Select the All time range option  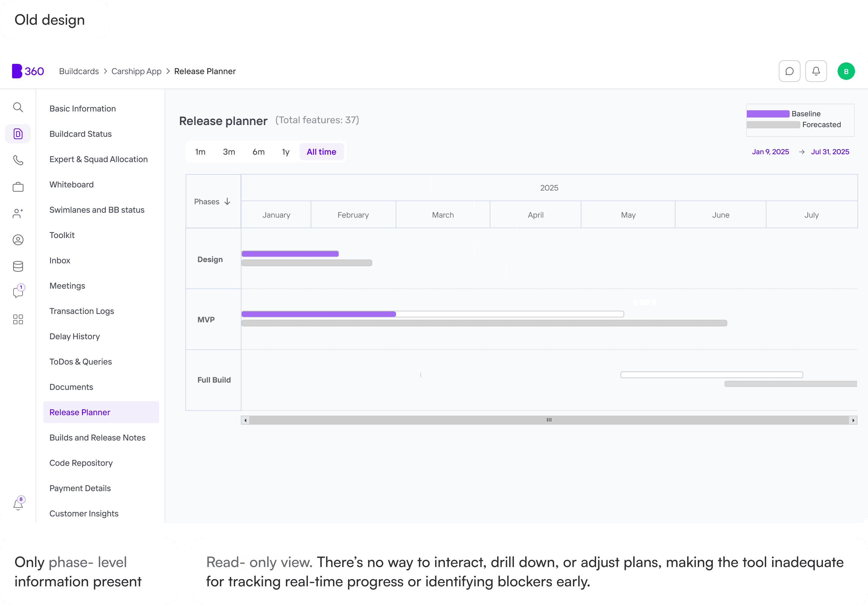321,152
